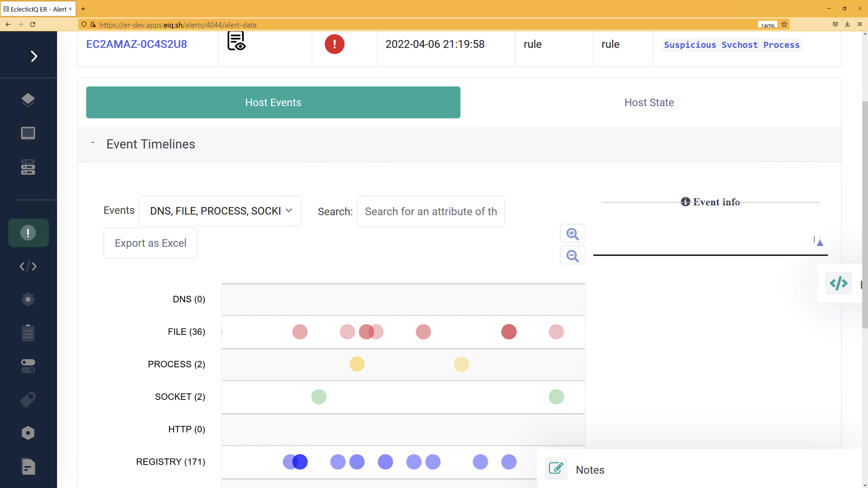
Task: Collapse the Event Timelines section
Action: point(93,143)
